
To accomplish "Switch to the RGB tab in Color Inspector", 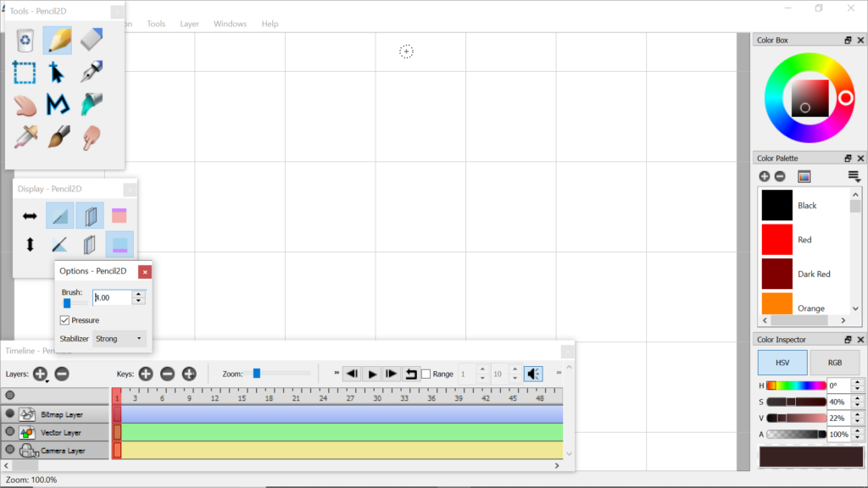I will click(836, 362).
